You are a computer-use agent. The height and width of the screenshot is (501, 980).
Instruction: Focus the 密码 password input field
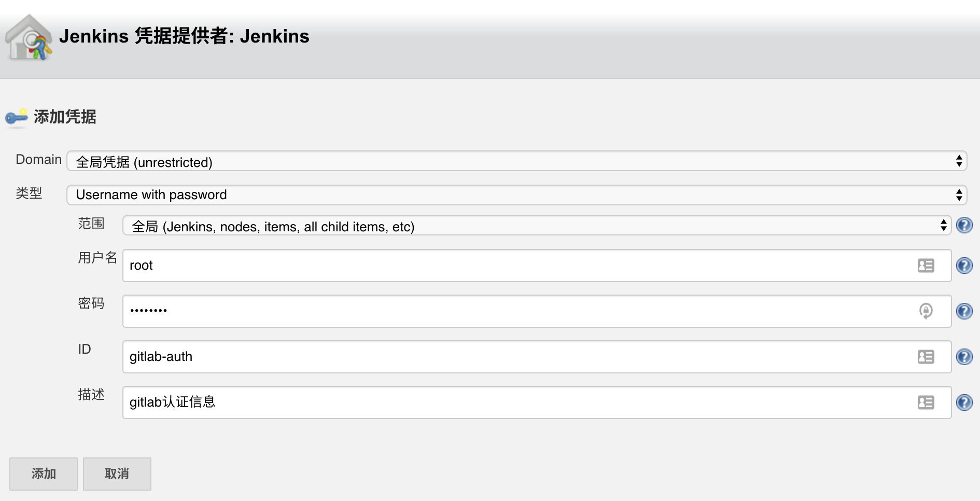[x=537, y=311]
